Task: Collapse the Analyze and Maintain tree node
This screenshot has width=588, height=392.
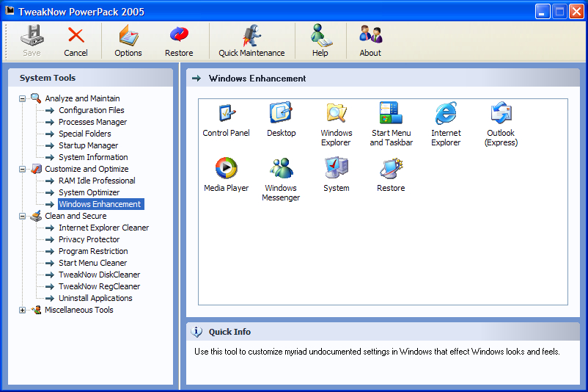Action: click(23, 99)
